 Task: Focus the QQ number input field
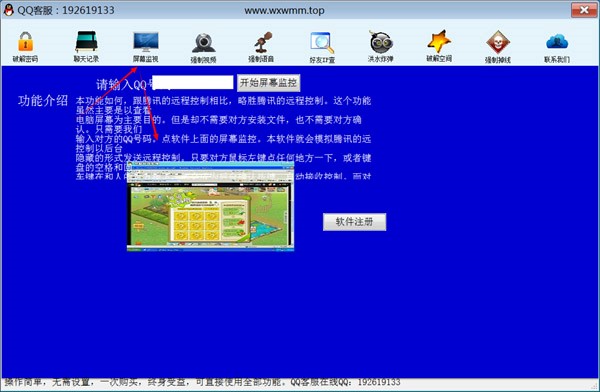coord(192,83)
